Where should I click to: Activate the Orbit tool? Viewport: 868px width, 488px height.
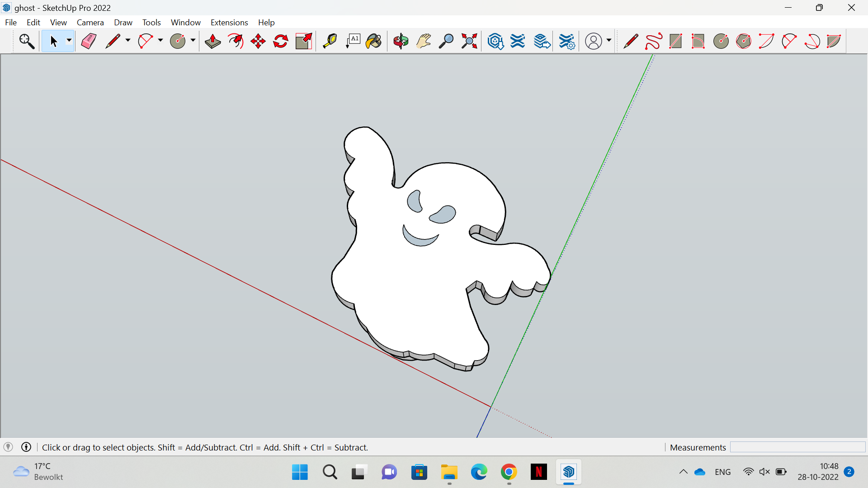(401, 41)
